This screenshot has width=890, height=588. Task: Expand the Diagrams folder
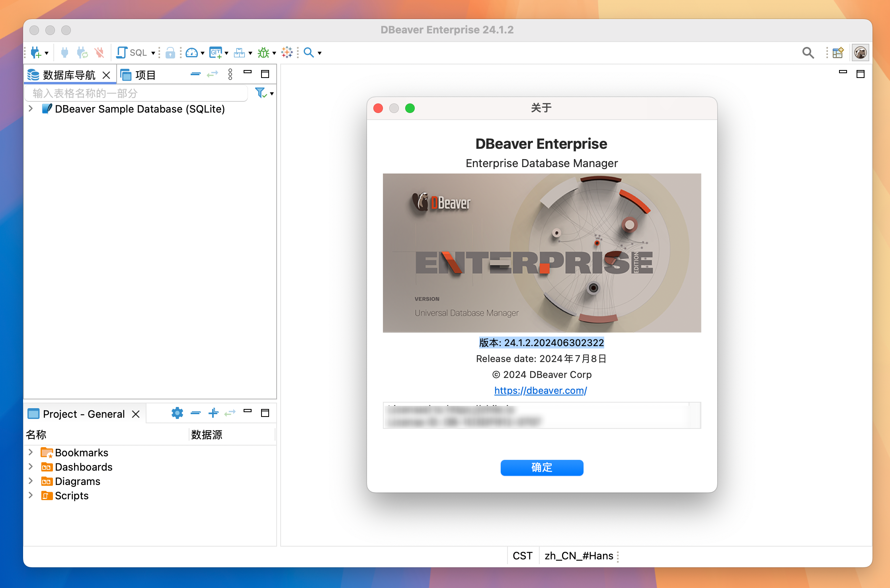(x=31, y=481)
